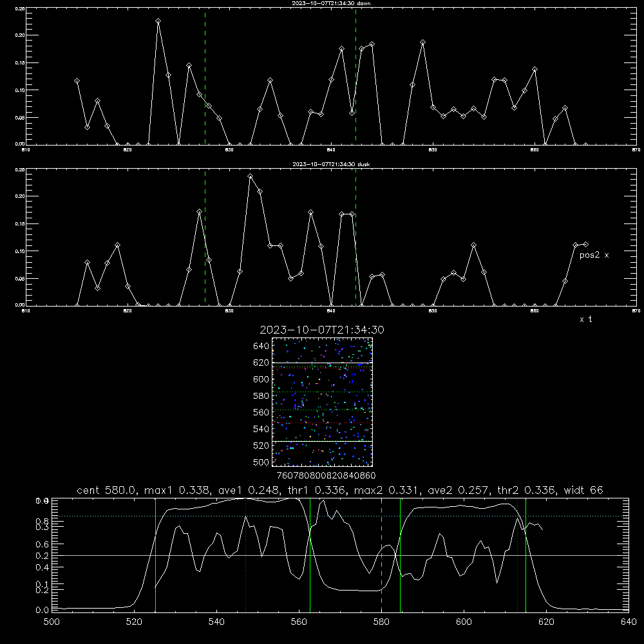Click the dawn plot title text
The height and width of the screenshot is (644, 644).
coord(331,3)
